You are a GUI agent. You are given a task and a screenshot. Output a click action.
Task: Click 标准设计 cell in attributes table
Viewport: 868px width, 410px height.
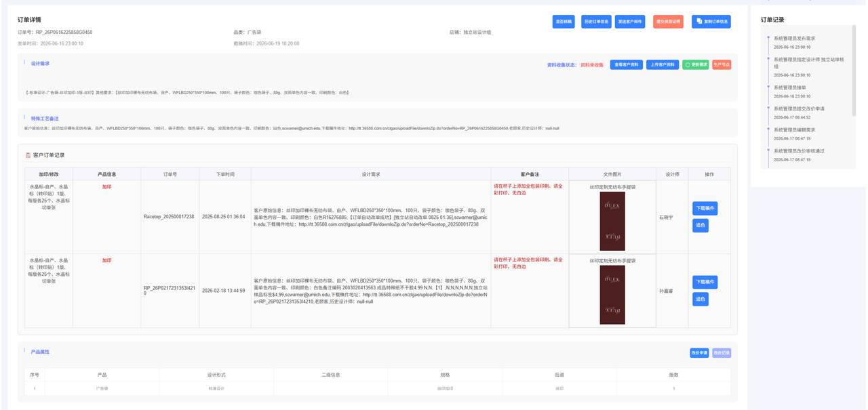216,388
